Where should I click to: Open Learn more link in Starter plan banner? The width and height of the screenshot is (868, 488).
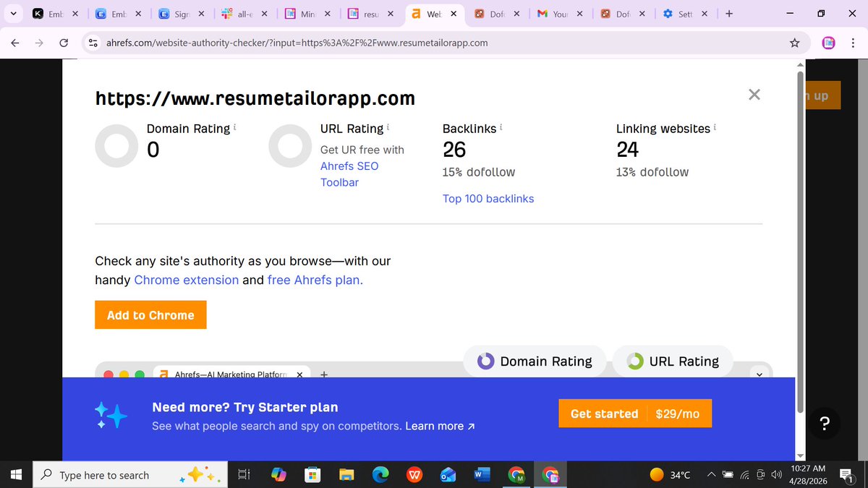(440, 427)
